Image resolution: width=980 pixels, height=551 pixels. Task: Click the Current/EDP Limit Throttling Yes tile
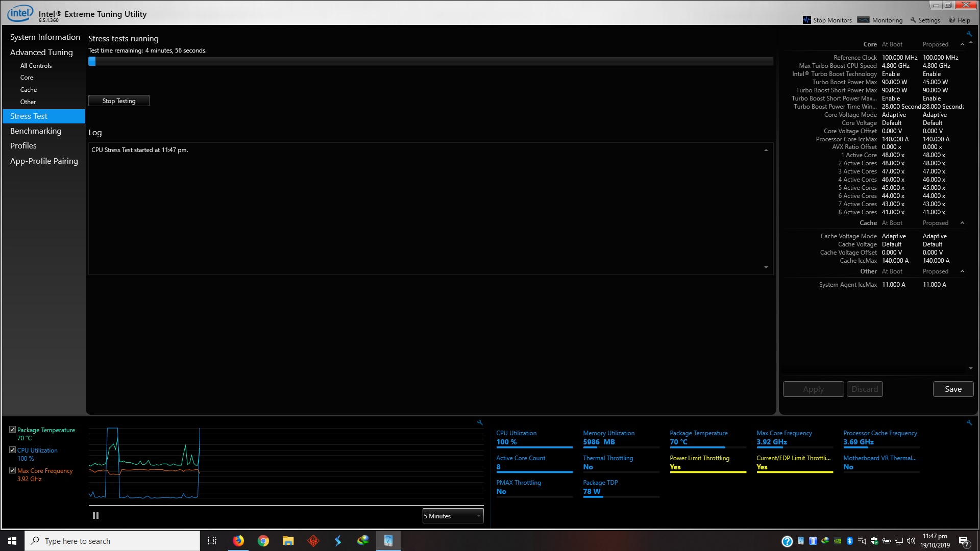[795, 463]
